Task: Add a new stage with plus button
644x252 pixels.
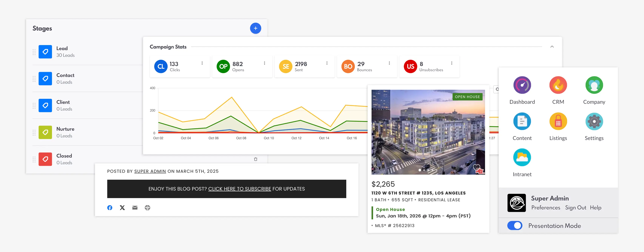Action: [255, 28]
